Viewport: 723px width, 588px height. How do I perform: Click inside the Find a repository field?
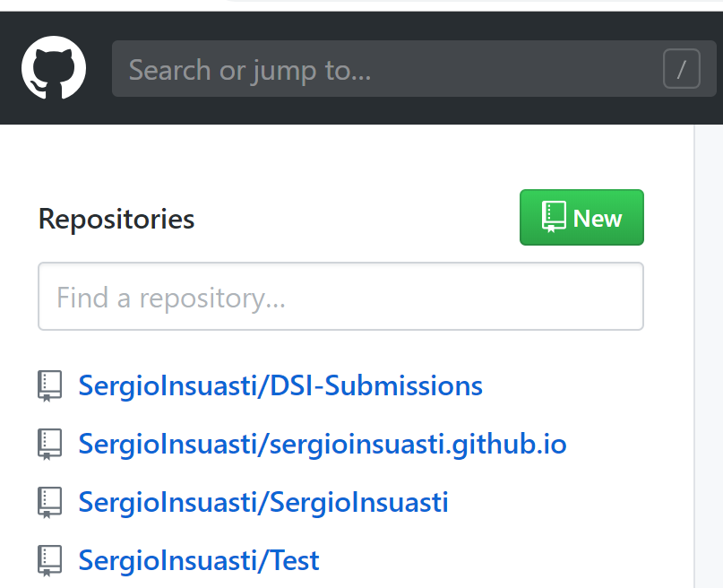(340, 296)
